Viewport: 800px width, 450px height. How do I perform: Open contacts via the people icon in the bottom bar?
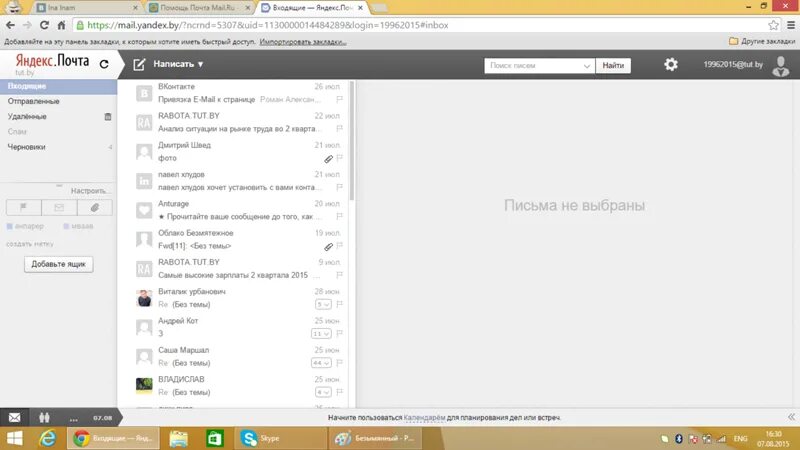coord(44,418)
